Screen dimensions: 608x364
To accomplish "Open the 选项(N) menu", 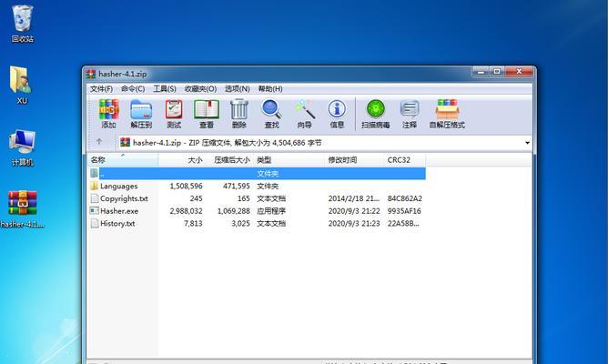I will 238,89.
